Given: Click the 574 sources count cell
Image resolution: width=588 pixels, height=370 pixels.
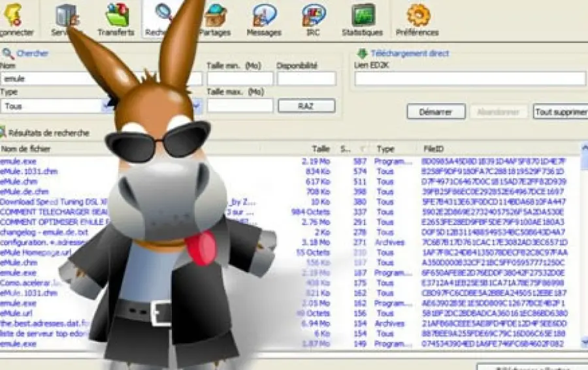Looking at the screenshot, I should pos(359,172).
